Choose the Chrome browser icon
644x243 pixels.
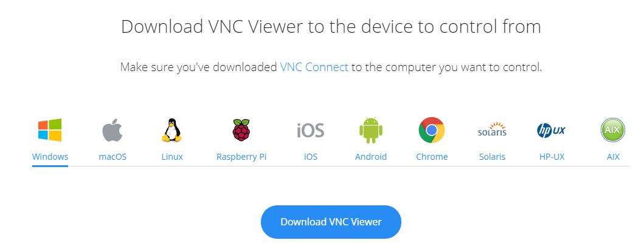(432, 130)
